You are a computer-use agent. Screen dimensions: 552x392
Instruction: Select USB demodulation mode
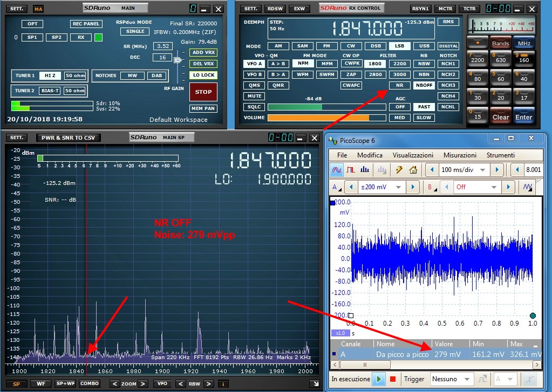click(424, 46)
